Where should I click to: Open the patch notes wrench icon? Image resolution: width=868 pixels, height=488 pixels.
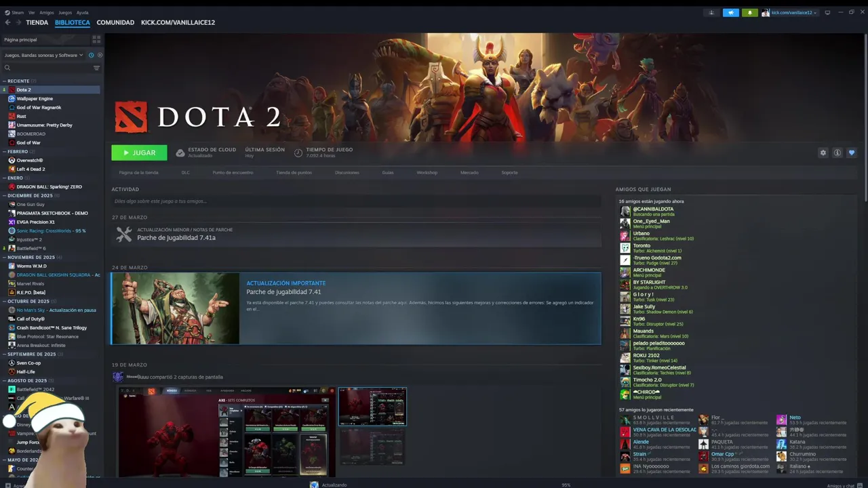coord(124,234)
